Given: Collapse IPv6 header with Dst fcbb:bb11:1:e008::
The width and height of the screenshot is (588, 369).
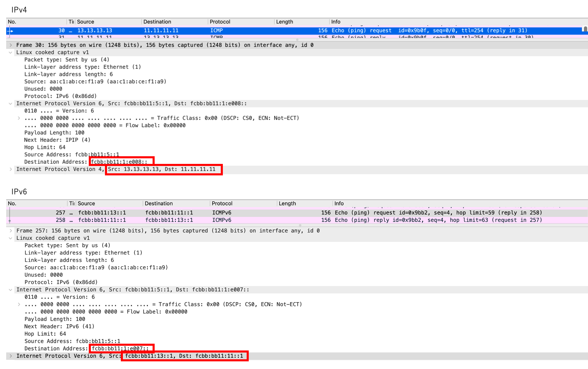Looking at the screenshot, I should click(x=11, y=104).
